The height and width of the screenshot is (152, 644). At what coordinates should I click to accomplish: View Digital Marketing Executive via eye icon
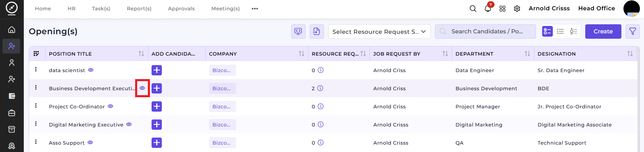[x=129, y=124]
